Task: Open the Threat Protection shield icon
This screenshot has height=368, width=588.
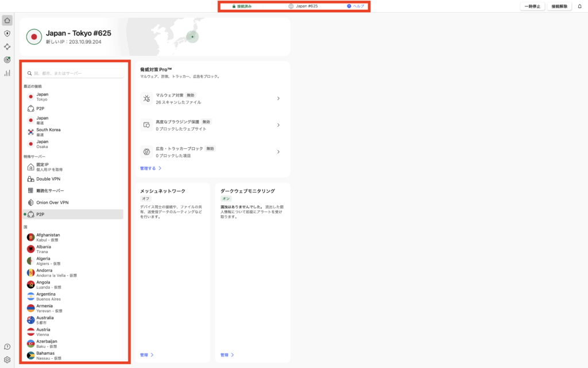Action: point(7,33)
